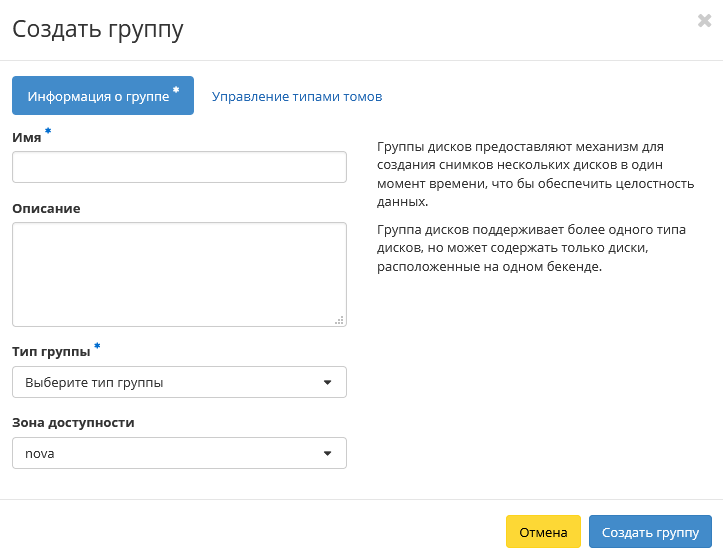Click the Создать группу dialog title
Screen dimensions: 723x560
pos(98,29)
